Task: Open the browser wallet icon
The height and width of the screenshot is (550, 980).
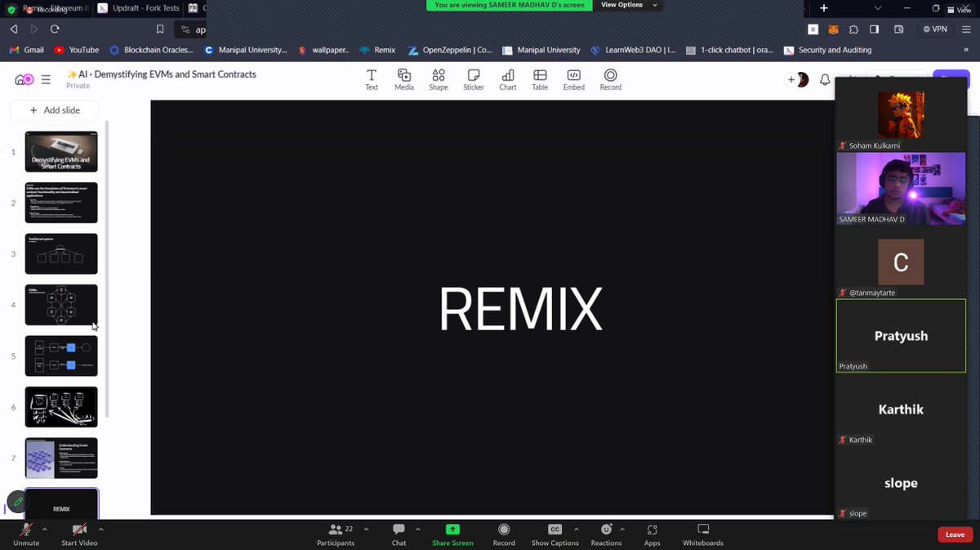Action: coord(898,29)
